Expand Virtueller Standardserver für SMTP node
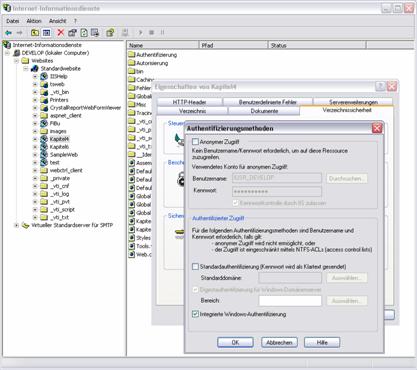The image size is (417, 370). pyautogui.click(x=16, y=225)
